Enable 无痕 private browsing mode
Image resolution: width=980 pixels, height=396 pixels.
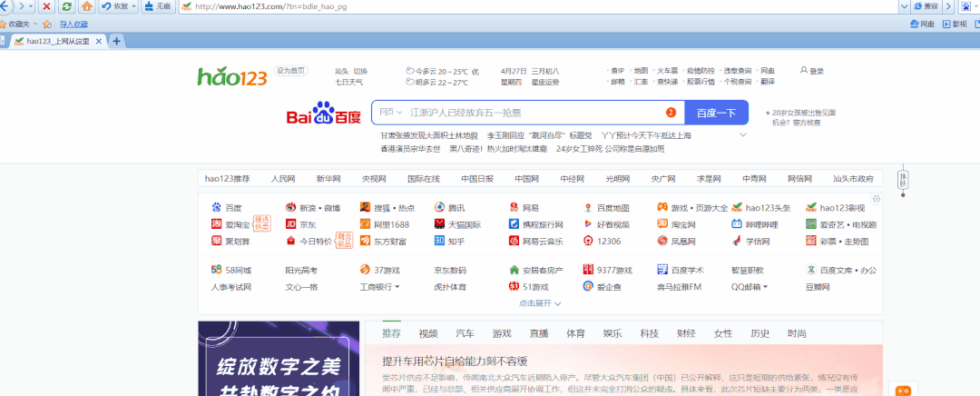[158, 6]
